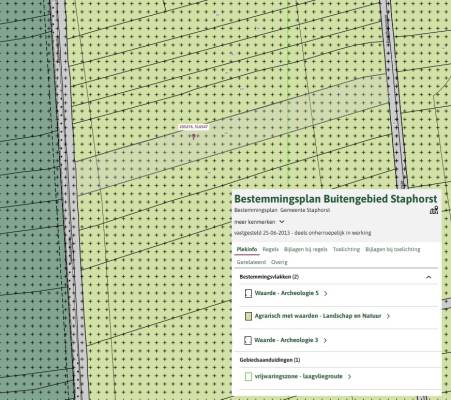Click the vrijwaringszone green outlined swatch
Image resolution: width=451 pixels, height=400 pixels.
click(248, 377)
